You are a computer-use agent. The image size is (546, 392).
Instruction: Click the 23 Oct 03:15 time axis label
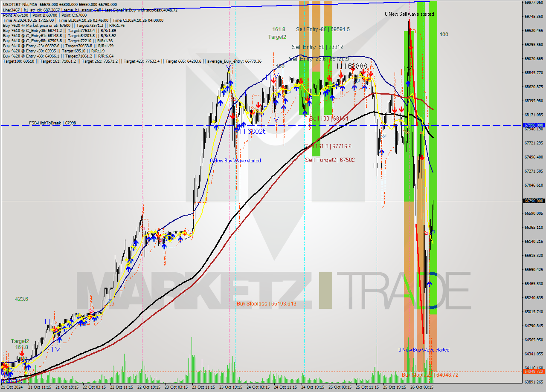(x=176, y=387)
